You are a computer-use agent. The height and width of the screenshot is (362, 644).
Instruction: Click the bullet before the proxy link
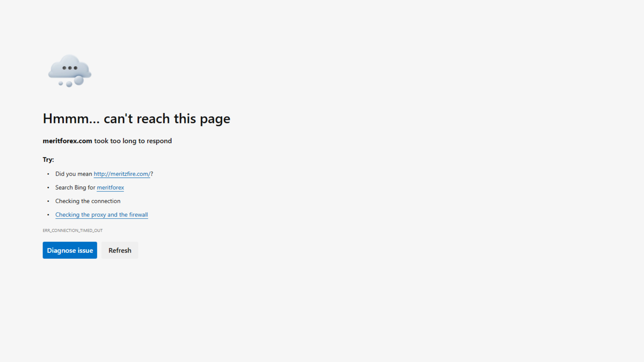[48, 215]
